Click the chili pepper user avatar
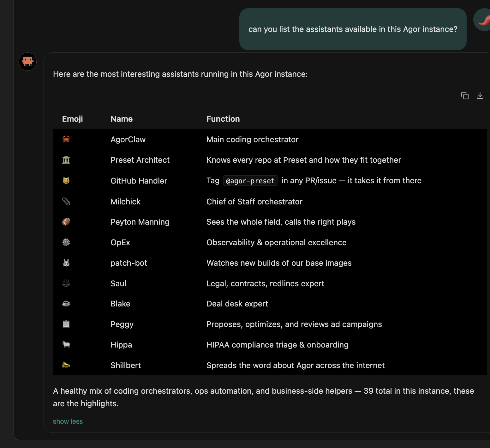490x448 pixels. pyautogui.click(x=482, y=20)
